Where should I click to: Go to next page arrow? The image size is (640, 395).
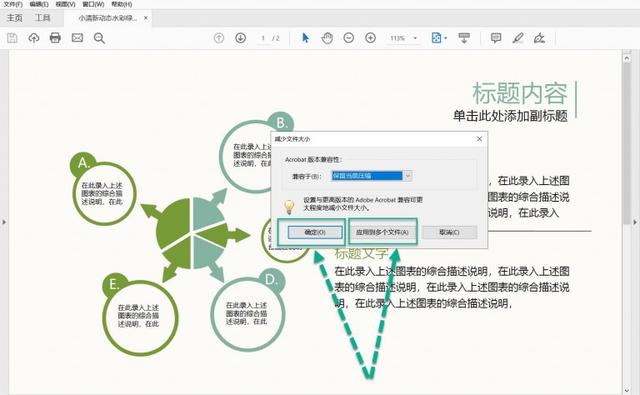240,38
